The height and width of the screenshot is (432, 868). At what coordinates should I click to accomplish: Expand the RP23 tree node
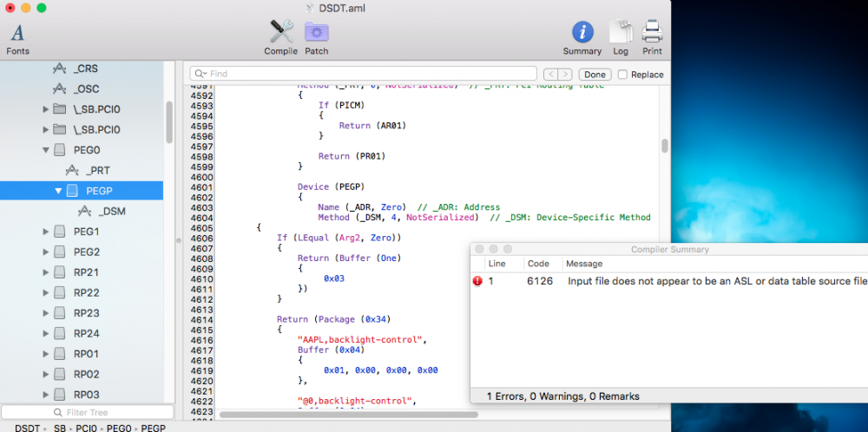[46, 313]
